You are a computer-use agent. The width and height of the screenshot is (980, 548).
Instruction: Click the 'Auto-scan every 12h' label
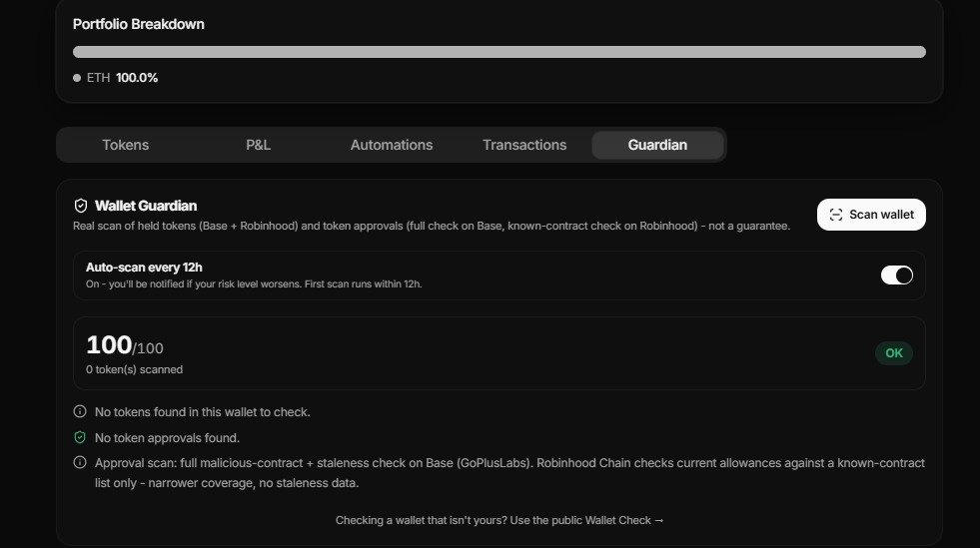pos(144,268)
